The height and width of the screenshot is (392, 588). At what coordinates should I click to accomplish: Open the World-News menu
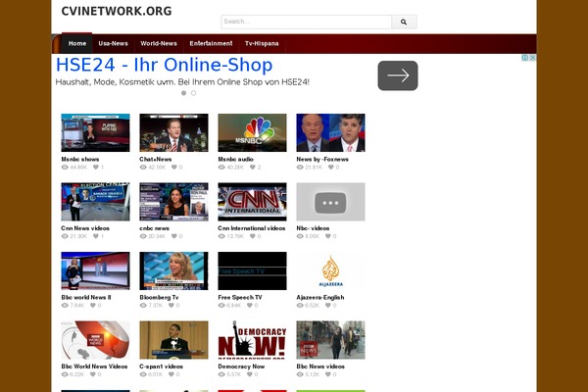(x=159, y=43)
